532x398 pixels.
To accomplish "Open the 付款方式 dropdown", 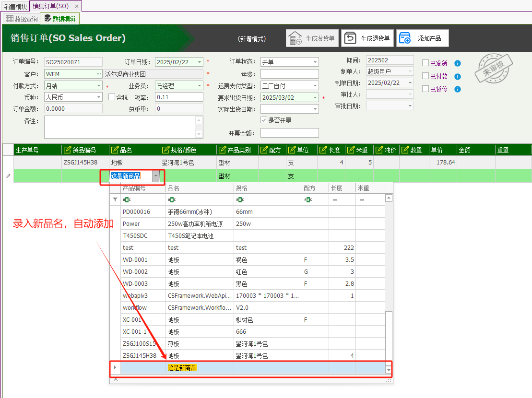I will tap(99, 85).
